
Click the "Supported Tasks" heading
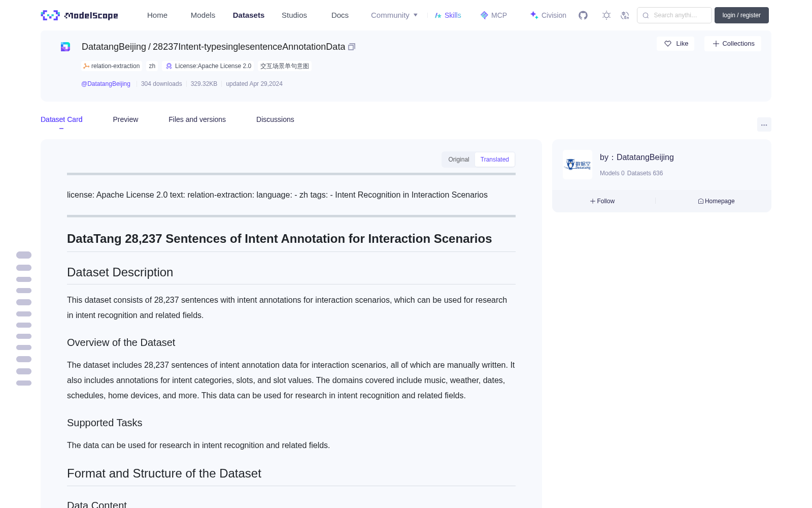(105, 423)
